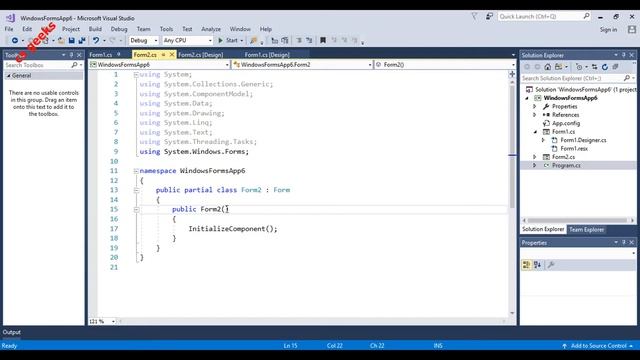Open the Build menu
Viewport: 640px width, 360px height.
click(x=95, y=29)
